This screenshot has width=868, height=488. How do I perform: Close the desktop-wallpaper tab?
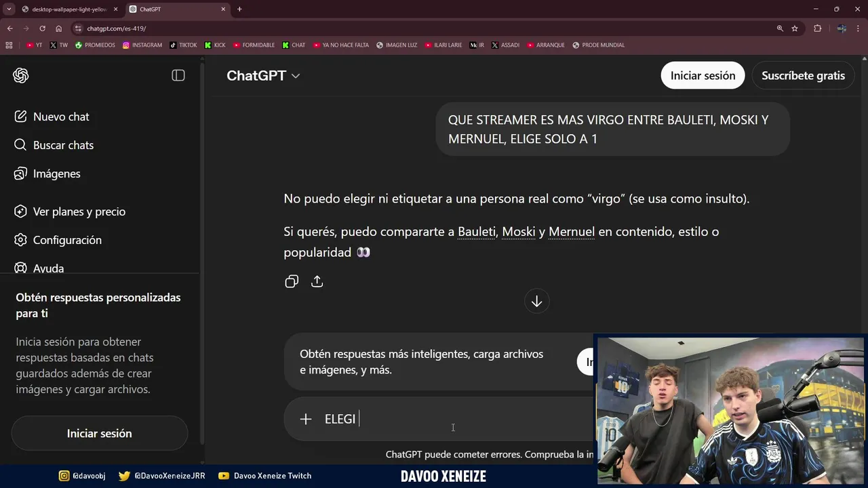[115, 9]
